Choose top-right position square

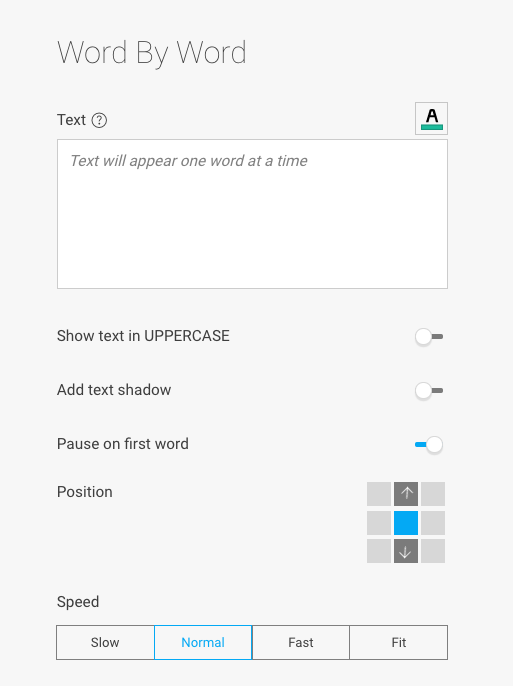(433, 494)
